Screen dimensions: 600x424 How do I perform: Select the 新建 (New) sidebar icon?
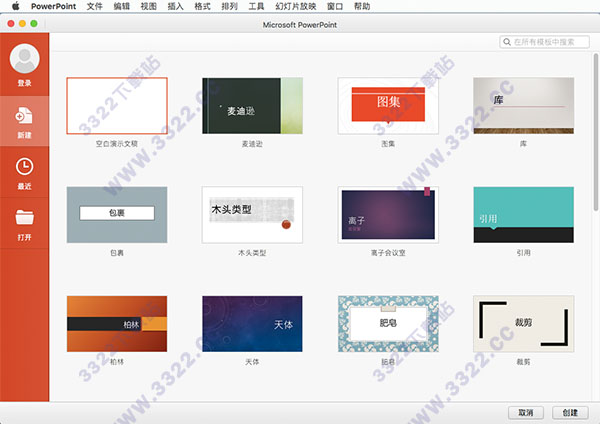tap(24, 116)
